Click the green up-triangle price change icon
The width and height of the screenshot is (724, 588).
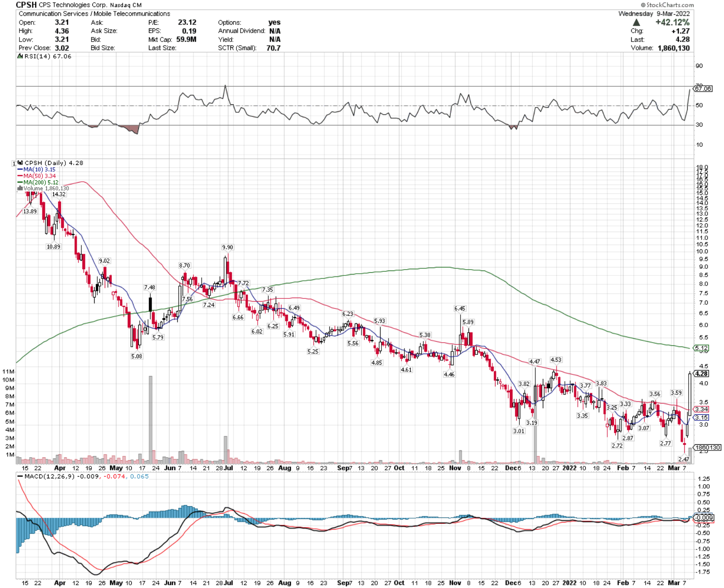636,23
